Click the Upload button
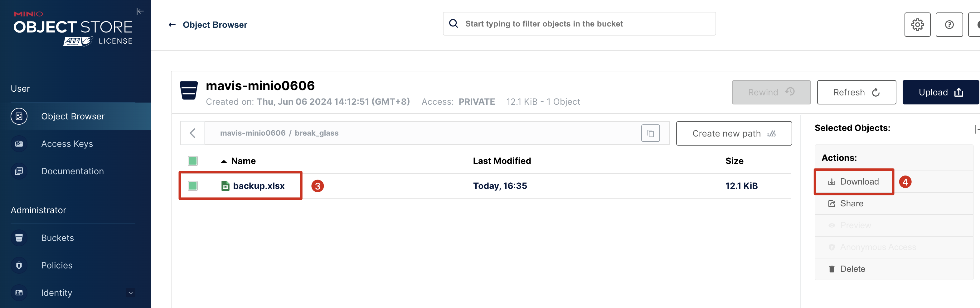This screenshot has width=980, height=308. (x=940, y=92)
